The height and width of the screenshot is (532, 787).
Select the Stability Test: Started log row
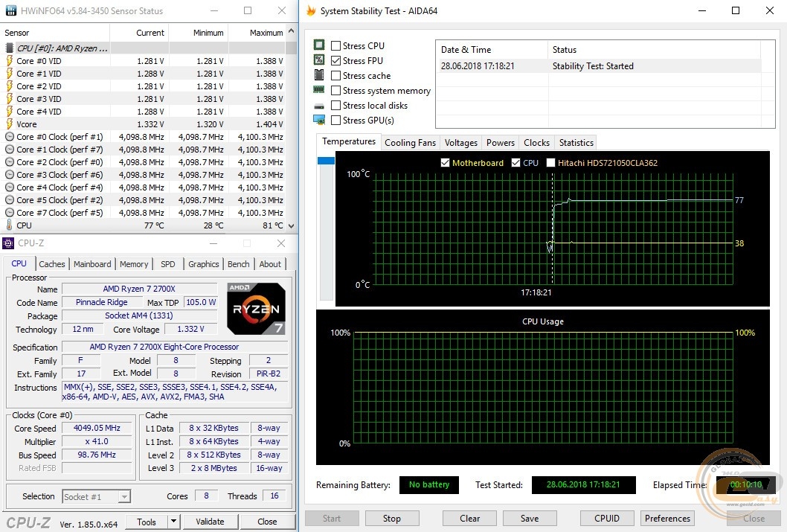pyautogui.click(x=600, y=65)
